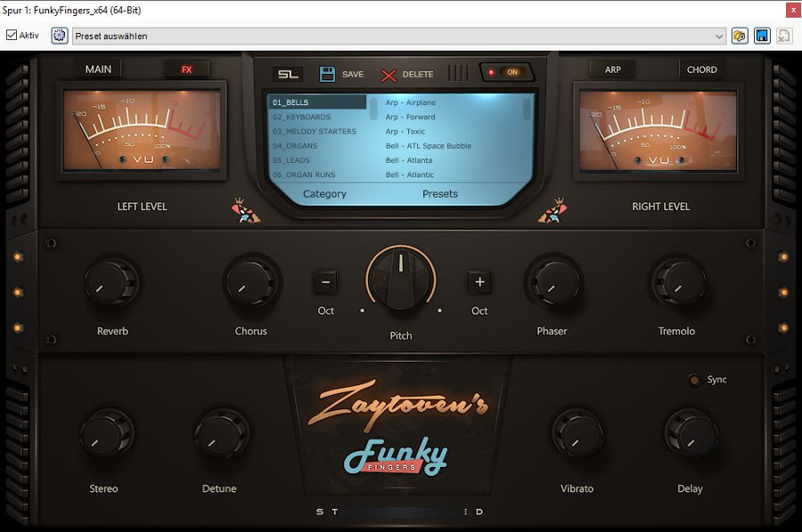Open the ARP tab
802x532 pixels.
tap(613, 70)
